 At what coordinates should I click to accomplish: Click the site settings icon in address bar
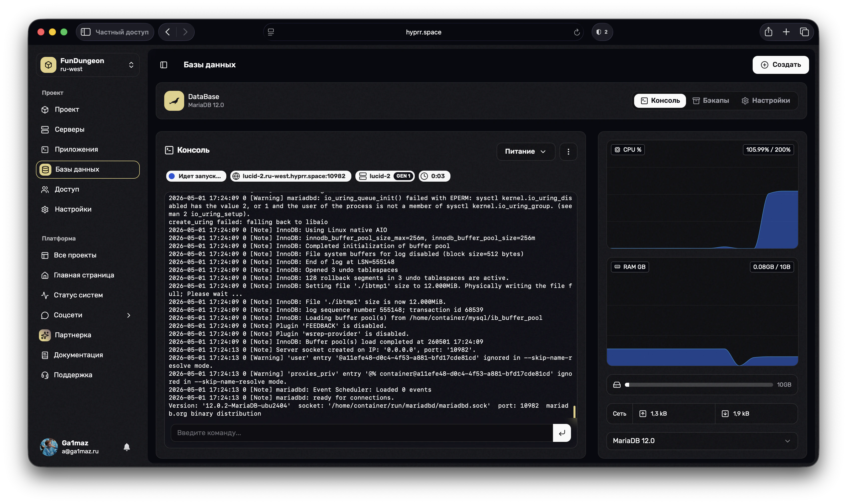pyautogui.click(x=271, y=32)
